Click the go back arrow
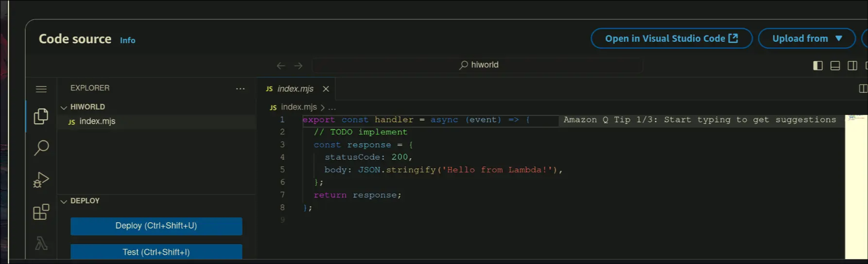 [281, 66]
